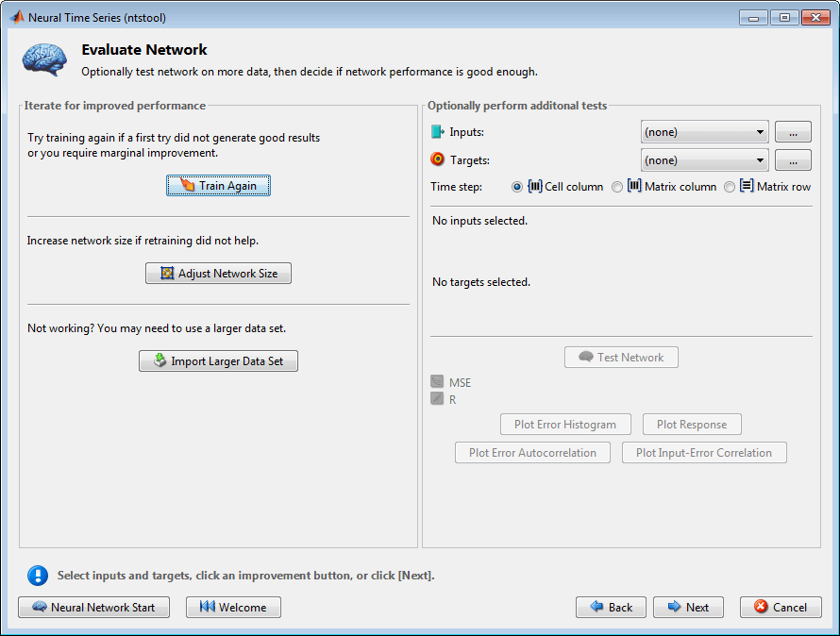Click the right arrow icon on Next
The image size is (840, 636).
(x=675, y=606)
